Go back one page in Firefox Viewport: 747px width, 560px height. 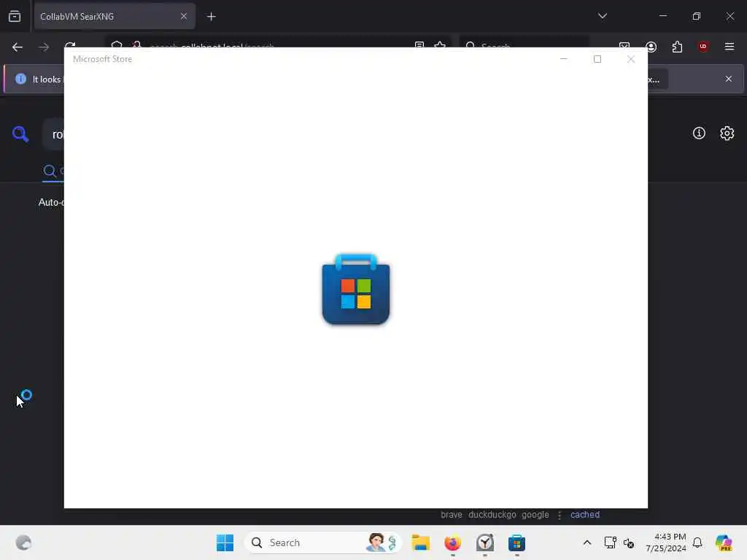[x=18, y=47]
